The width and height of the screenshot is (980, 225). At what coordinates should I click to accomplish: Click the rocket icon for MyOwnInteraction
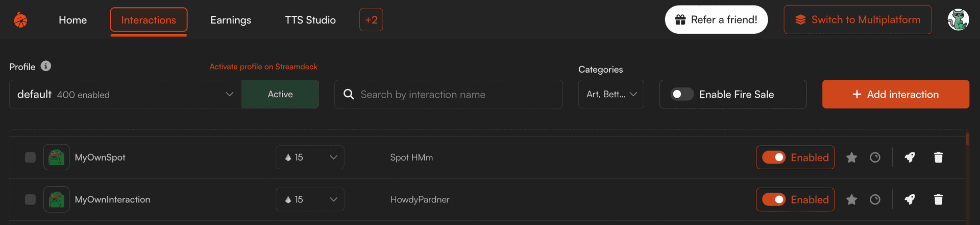910,199
